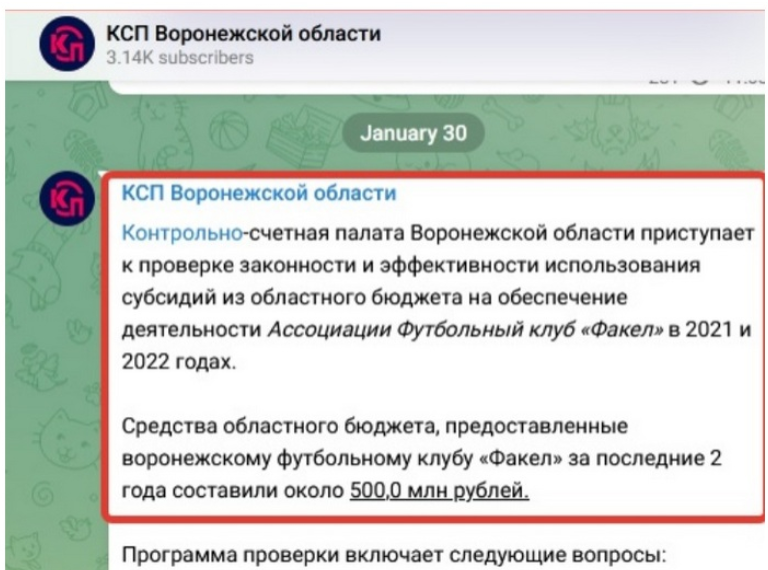Screen dimensions: 768x570
Task: Open the blue "Контрольно" link
Action: click(182, 232)
